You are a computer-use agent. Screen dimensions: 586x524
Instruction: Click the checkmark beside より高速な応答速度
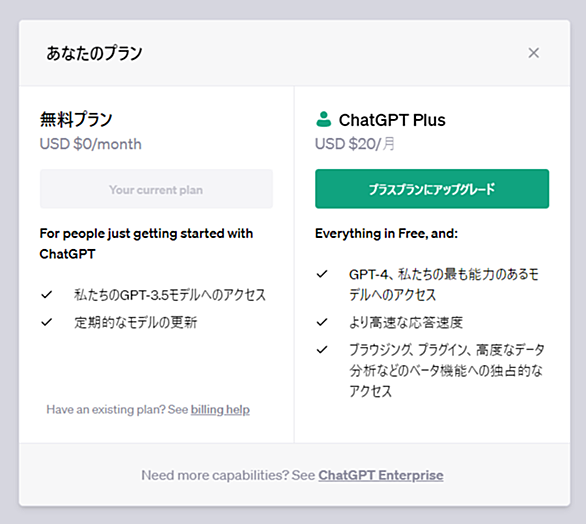coord(322,322)
